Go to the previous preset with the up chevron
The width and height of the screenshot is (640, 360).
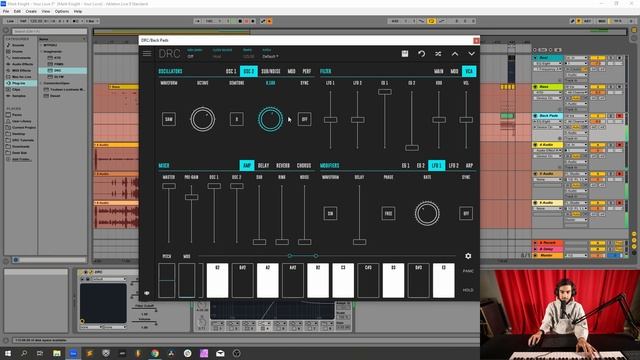point(455,53)
